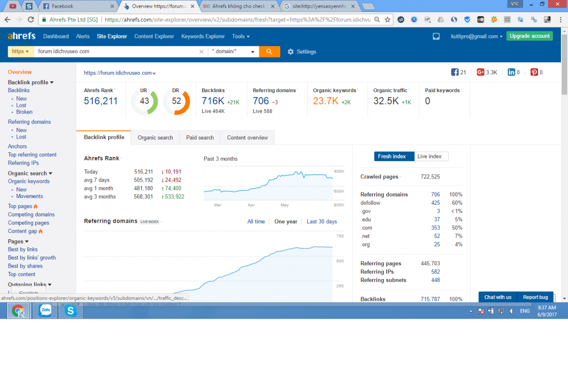Click the Chrome taskbar icon
This screenshot has height=392, width=568.
18,310
